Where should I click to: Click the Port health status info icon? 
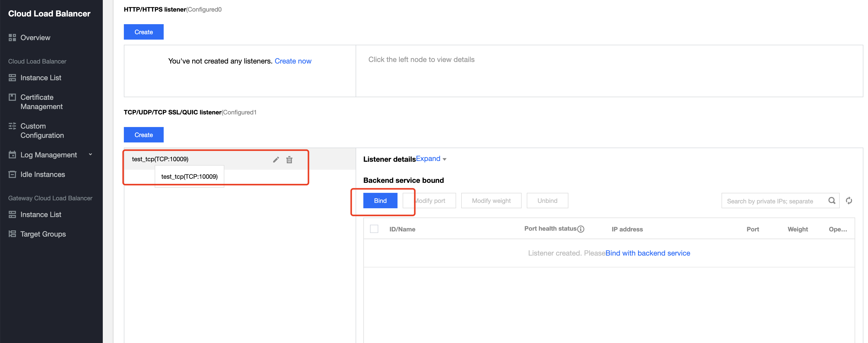(x=580, y=229)
